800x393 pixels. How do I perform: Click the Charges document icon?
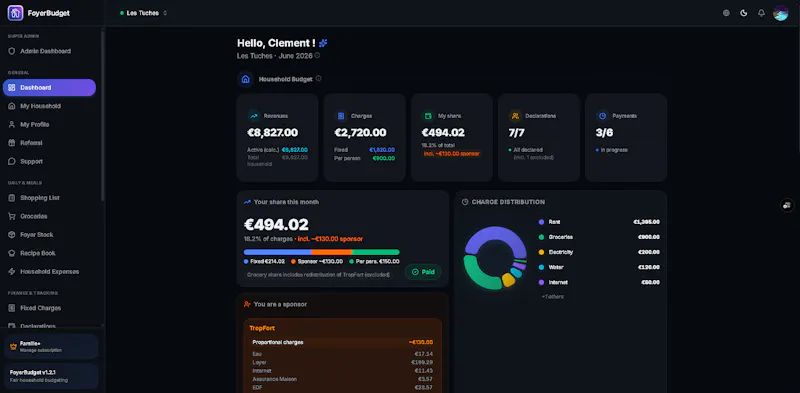click(x=341, y=116)
